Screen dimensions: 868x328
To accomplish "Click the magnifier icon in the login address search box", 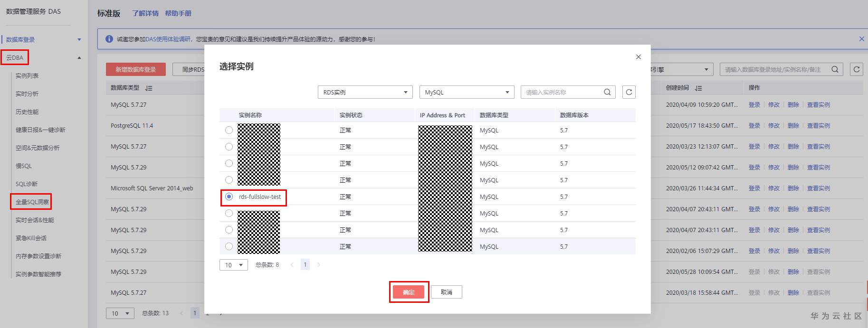I will (835, 69).
